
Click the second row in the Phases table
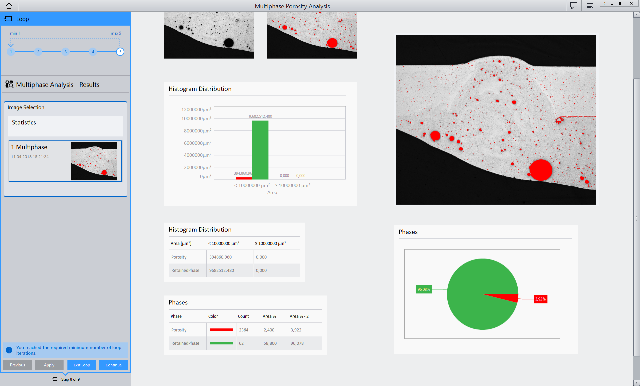tap(245, 343)
